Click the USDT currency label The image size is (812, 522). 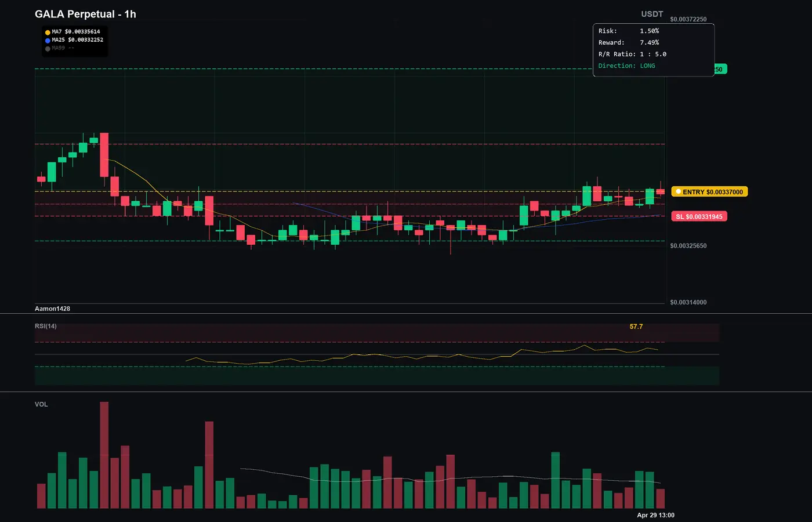(x=652, y=14)
